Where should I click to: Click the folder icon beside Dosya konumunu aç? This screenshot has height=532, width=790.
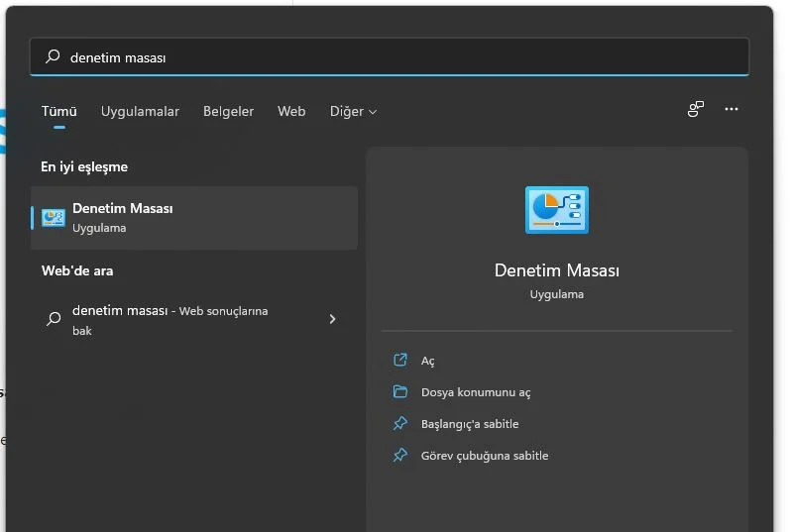click(400, 392)
